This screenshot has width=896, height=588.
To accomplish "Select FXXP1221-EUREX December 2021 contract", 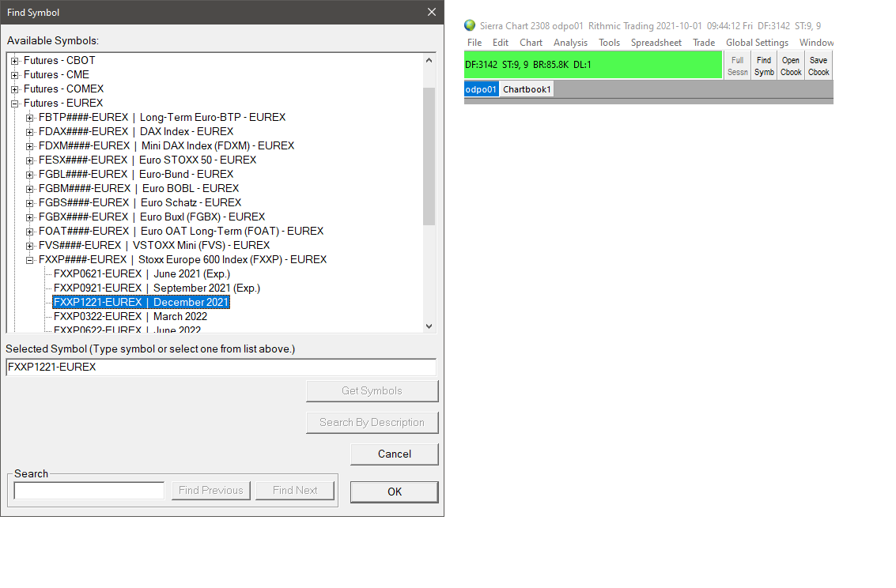I will click(141, 303).
